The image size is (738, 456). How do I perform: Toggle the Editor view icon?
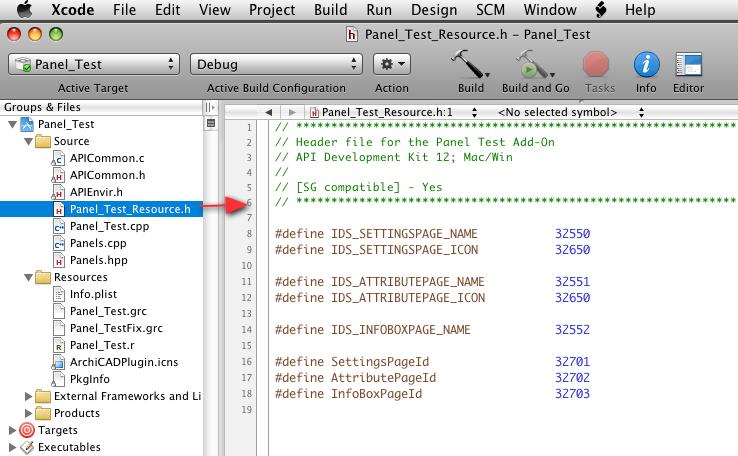click(689, 64)
